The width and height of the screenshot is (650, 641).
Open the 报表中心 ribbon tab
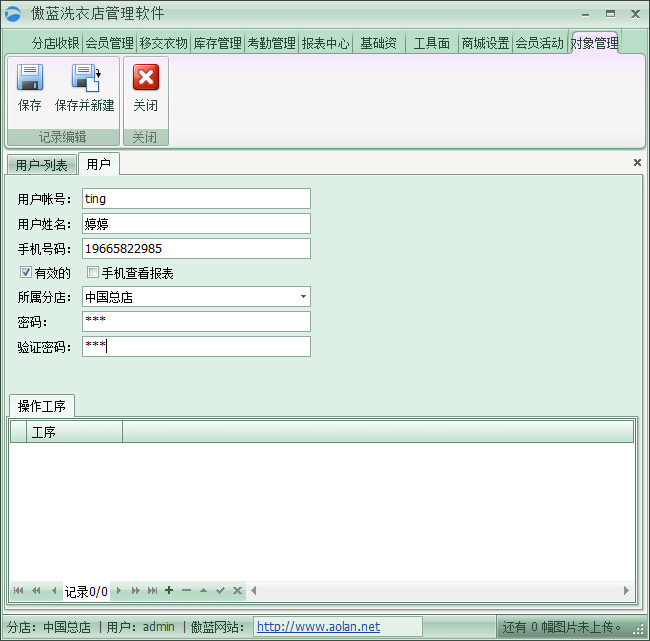point(325,43)
